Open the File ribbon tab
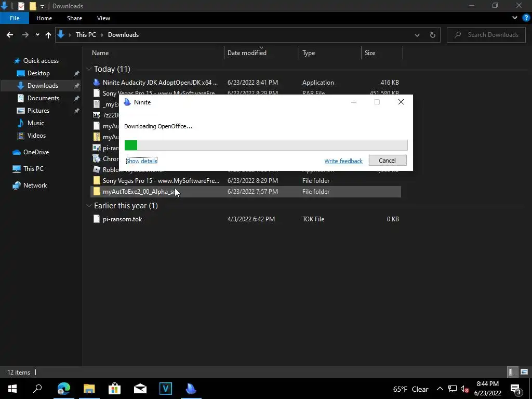The width and height of the screenshot is (532, 399). (x=15, y=18)
